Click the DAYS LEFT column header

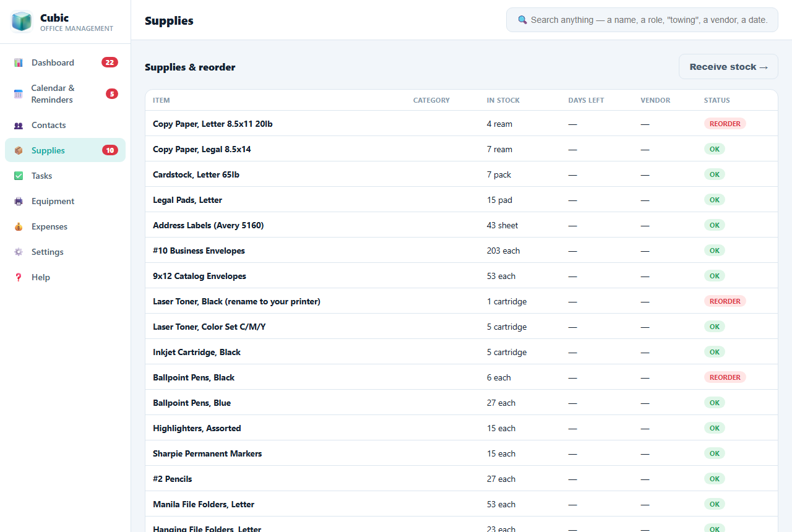[x=586, y=100]
